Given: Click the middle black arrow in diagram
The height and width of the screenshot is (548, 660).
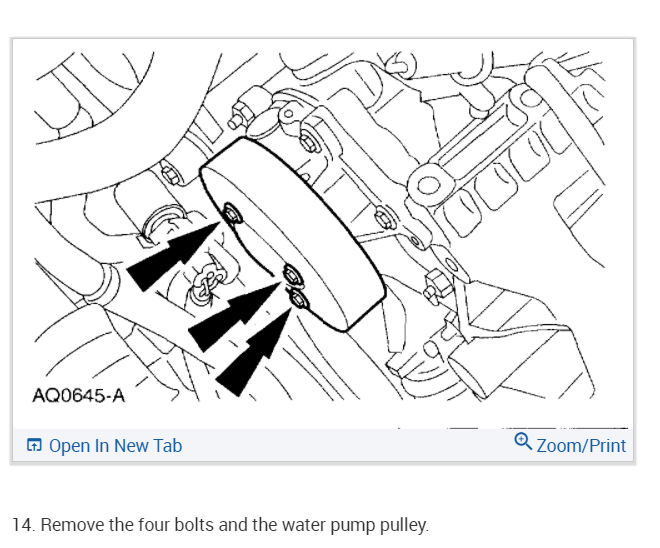Looking at the screenshot, I should click(x=234, y=316).
